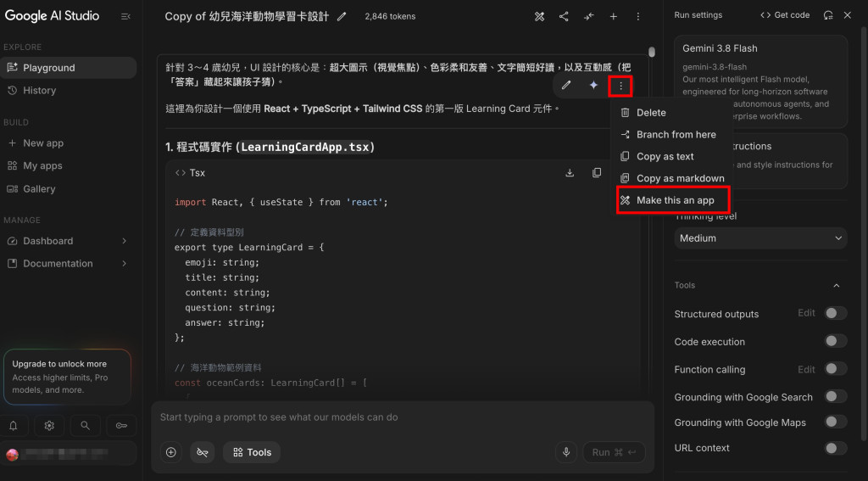Enable Grounding with Google Maps
The height and width of the screenshot is (481, 868).
point(835,422)
